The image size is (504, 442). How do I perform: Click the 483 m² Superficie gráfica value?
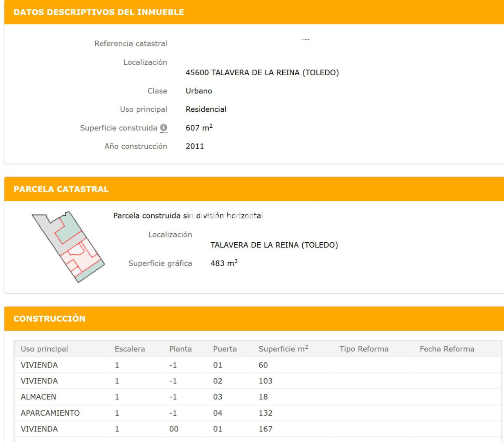pos(224,263)
